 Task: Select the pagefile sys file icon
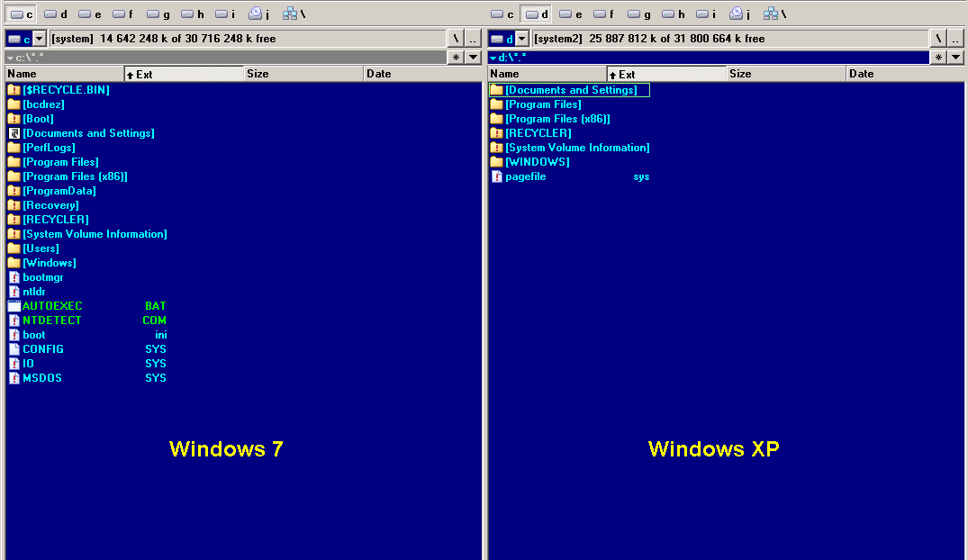(497, 176)
